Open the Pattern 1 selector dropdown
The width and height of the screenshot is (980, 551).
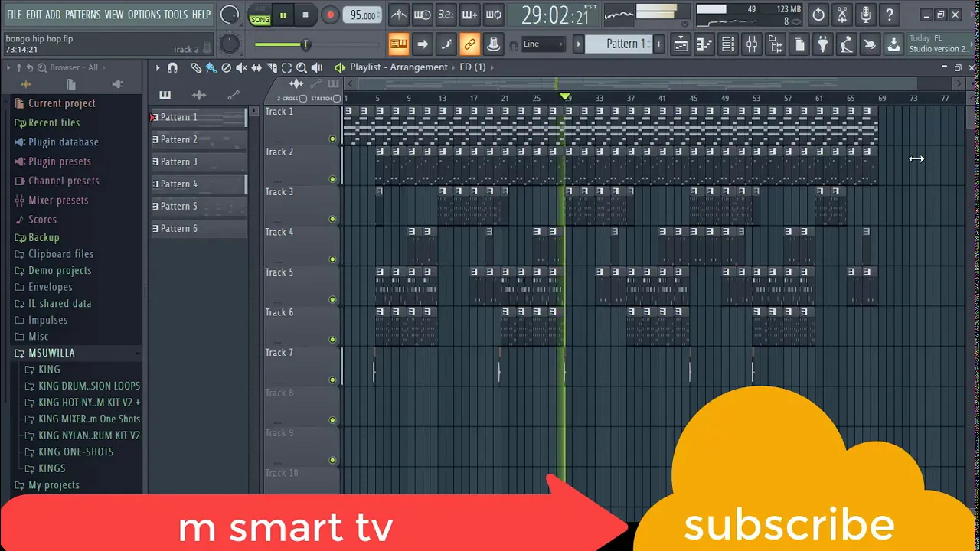click(619, 44)
